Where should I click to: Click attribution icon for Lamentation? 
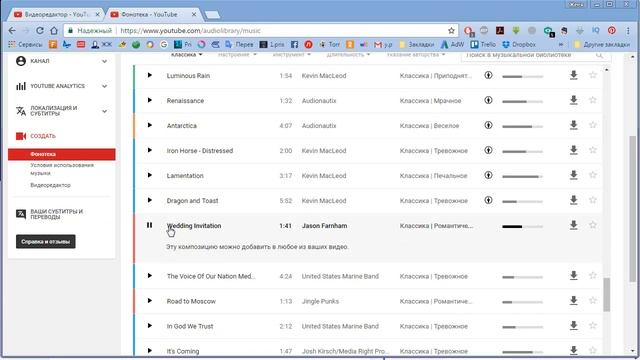pyautogui.click(x=488, y=175)
